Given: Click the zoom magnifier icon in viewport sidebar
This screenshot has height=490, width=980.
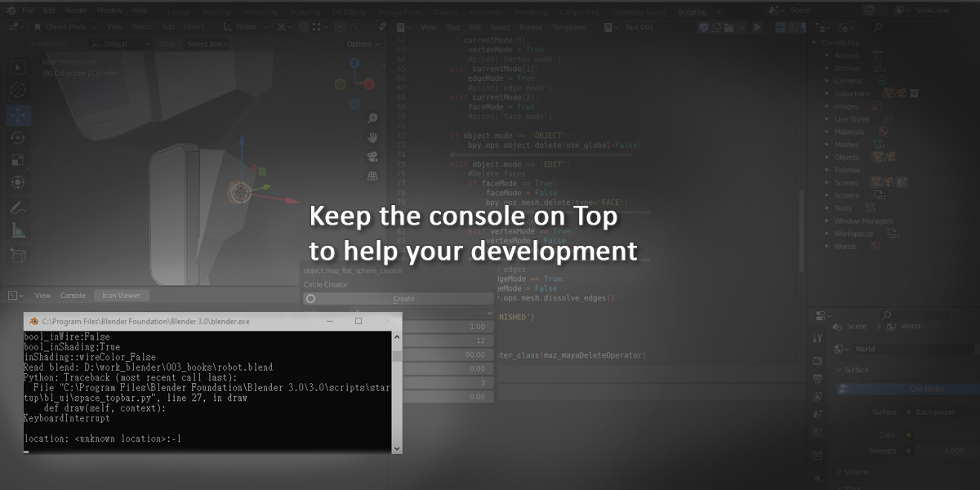Looking at the screenshot, I should click(372, 118).
